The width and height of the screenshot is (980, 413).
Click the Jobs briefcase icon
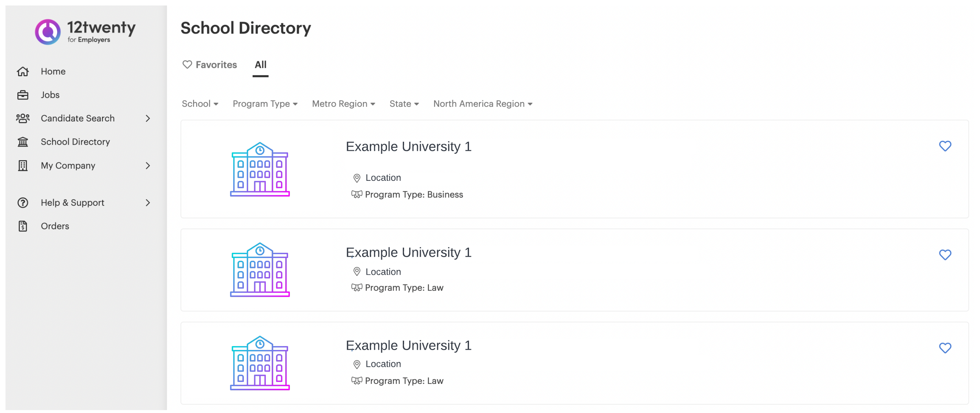[x=23, y=95]
